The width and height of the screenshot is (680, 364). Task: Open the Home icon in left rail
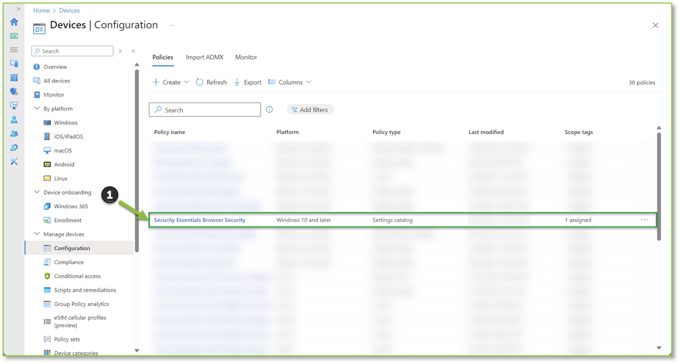[x=14, y=22]
